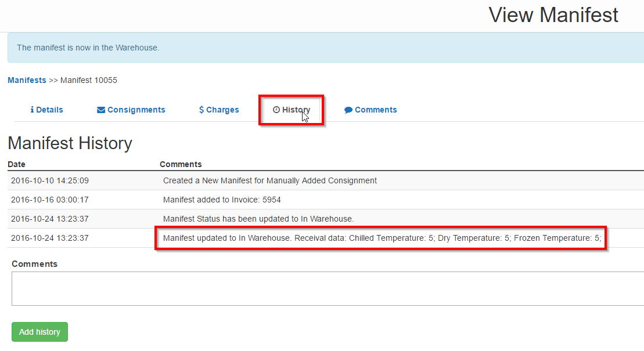Click the 'Manifest added to Invoice: 5954' entry
Viewport: 644px width, 351px height.
222,200
